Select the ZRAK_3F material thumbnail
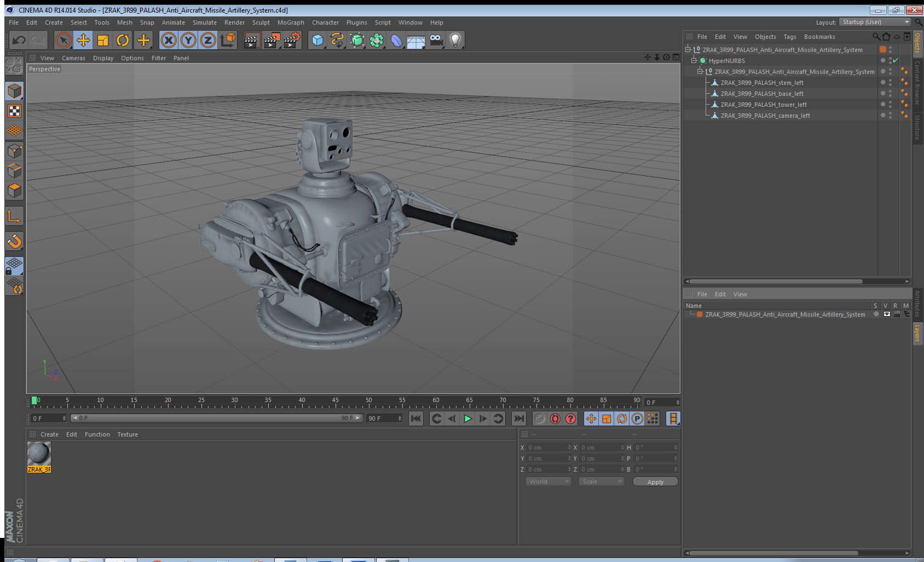924x562 pixels. [x=39, y=457]
